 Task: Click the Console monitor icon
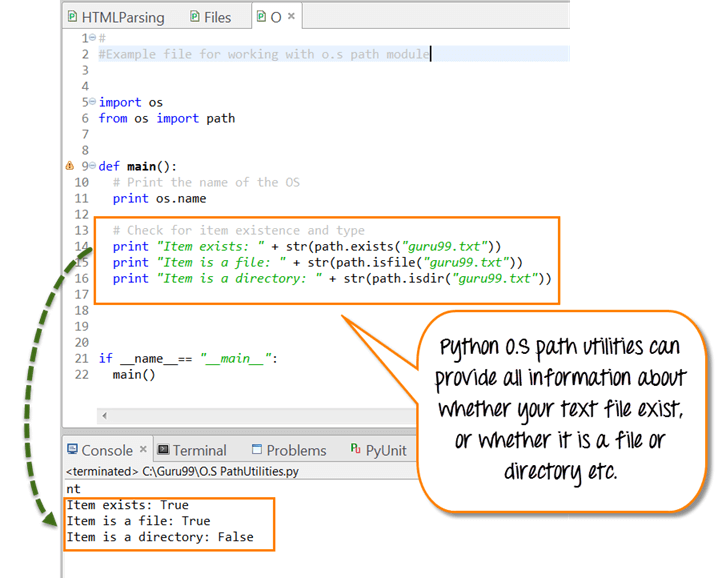(x=72, y=449)
